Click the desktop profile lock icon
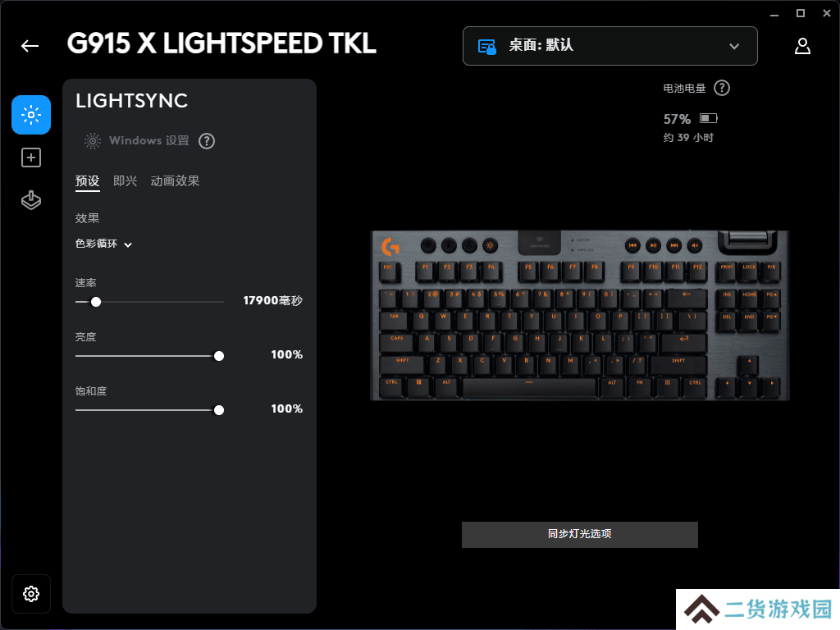 tap(487, 47)
